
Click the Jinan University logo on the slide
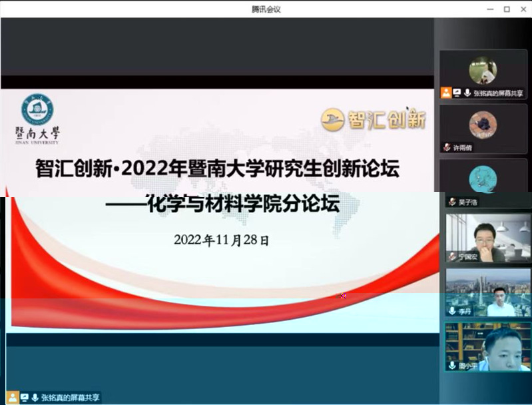37,118
